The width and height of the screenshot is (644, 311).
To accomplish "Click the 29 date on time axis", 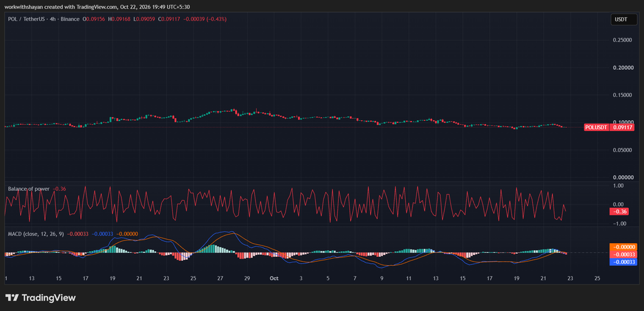I will pos(247,278).
